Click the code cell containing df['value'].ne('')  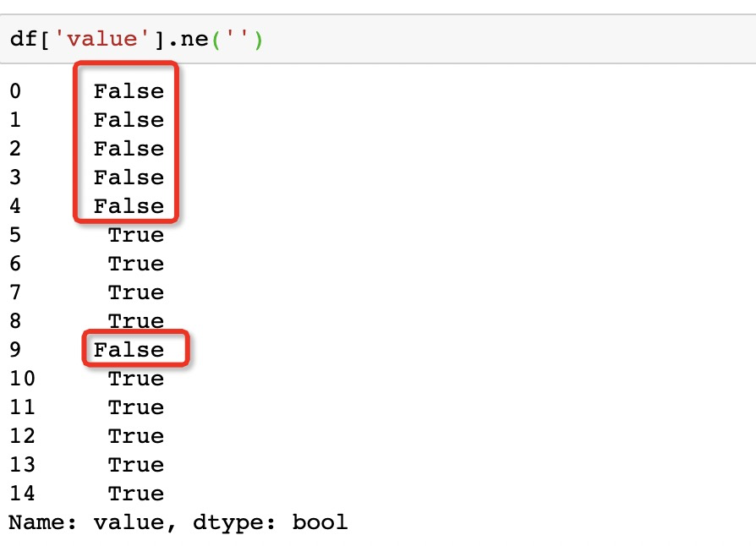click(378, 39)
